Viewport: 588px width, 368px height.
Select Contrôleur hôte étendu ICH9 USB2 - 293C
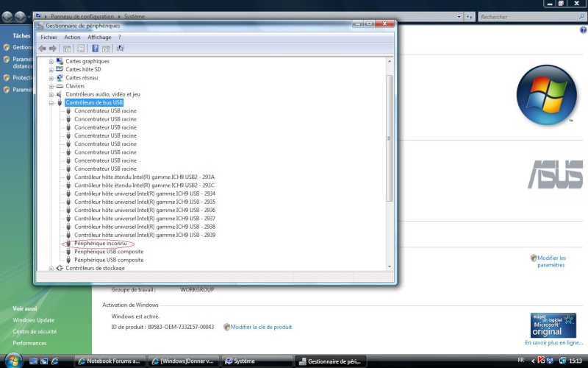tap(144, 185)
